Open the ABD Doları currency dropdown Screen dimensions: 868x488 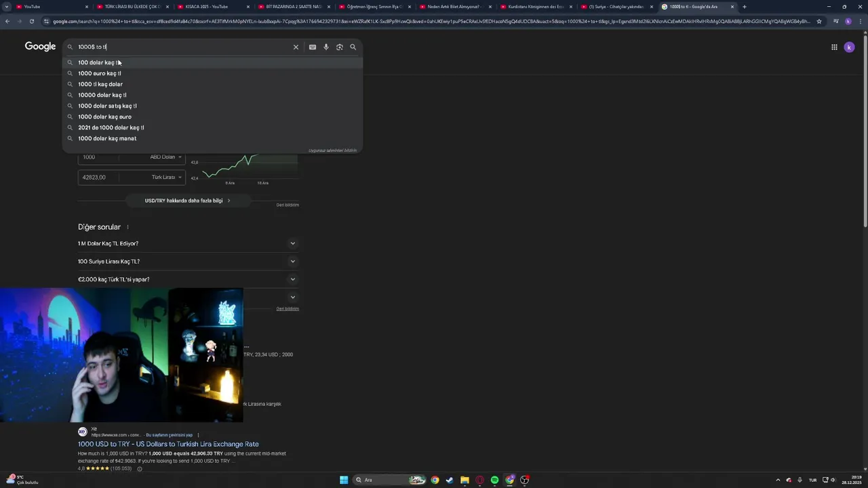(166, 157)
